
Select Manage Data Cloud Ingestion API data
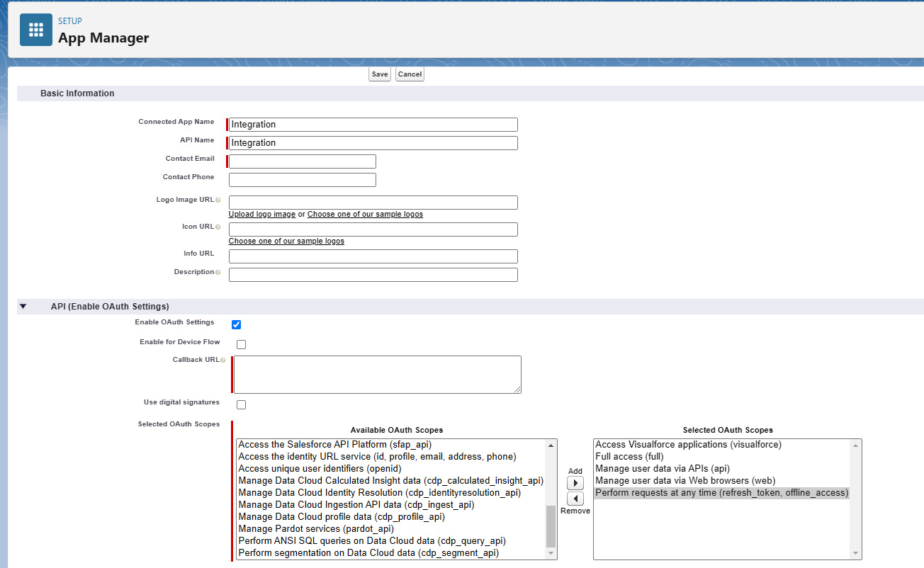coord(391,505)
